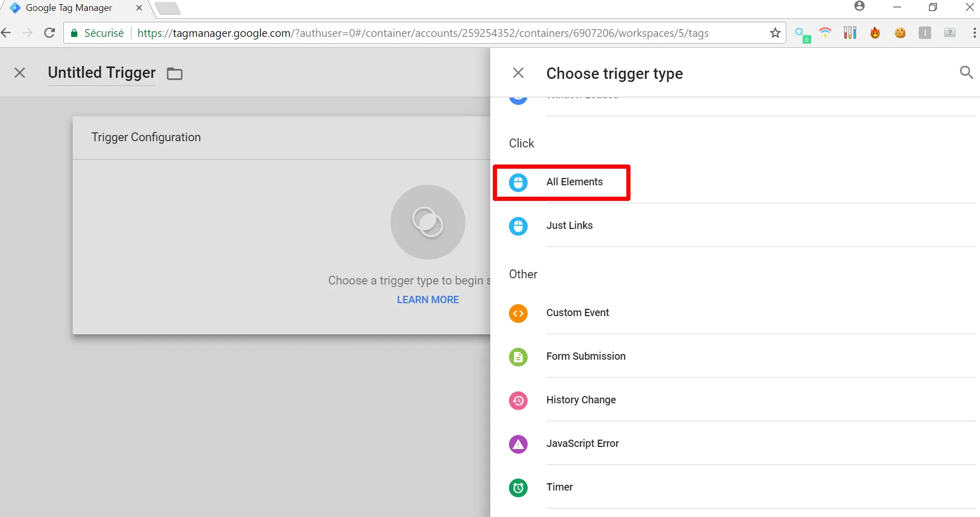Select the Custom Event trigger icon

click(x=518, y=313)
